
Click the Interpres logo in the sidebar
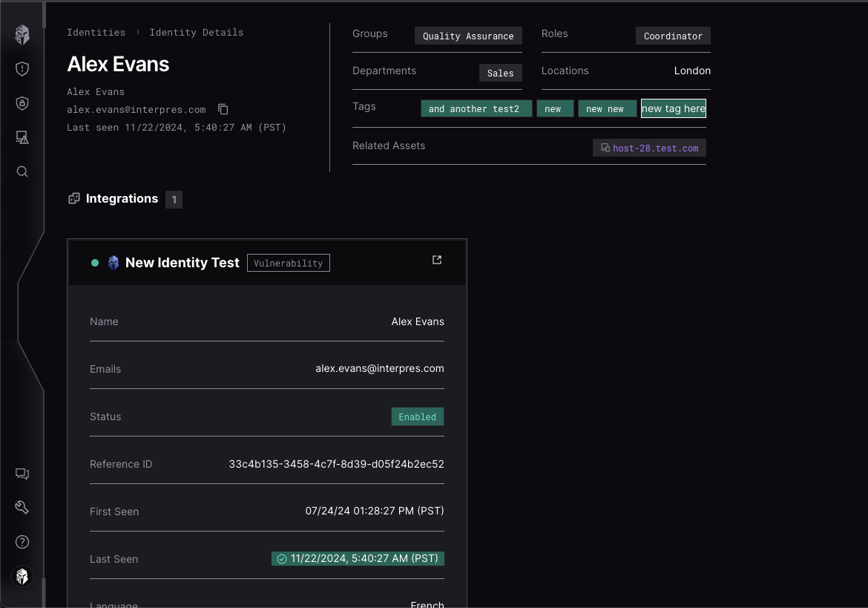pos(22,34)
